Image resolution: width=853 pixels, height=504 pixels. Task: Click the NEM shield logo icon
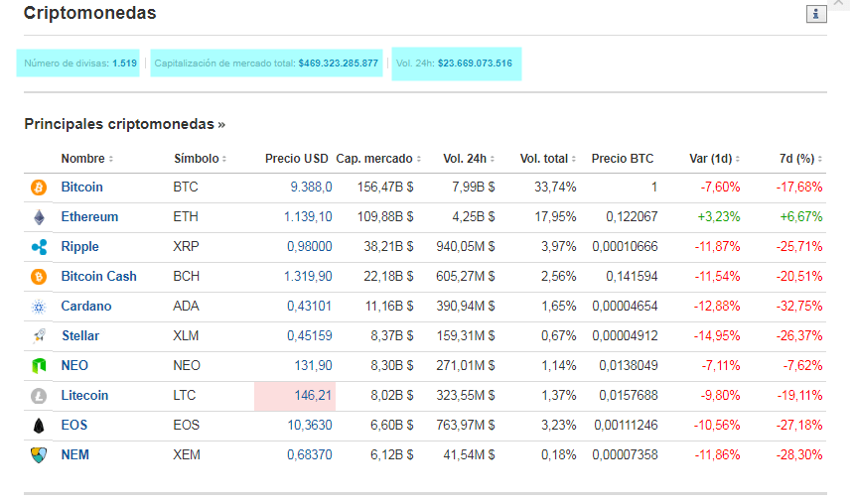39,455
